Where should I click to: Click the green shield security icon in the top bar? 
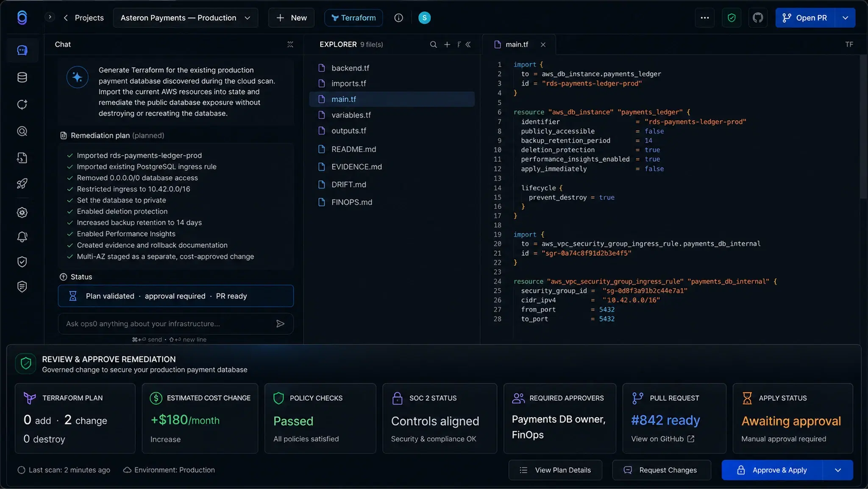pos(732,18)
